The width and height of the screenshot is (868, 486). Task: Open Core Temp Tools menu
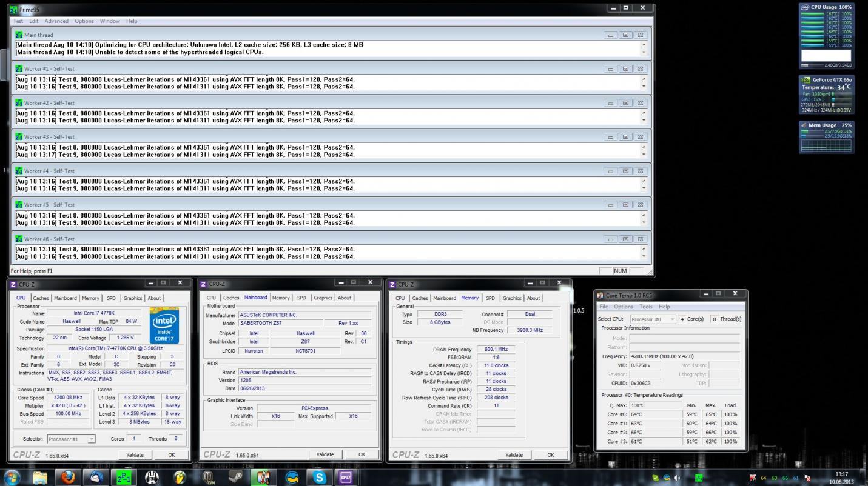pos(646,307)
